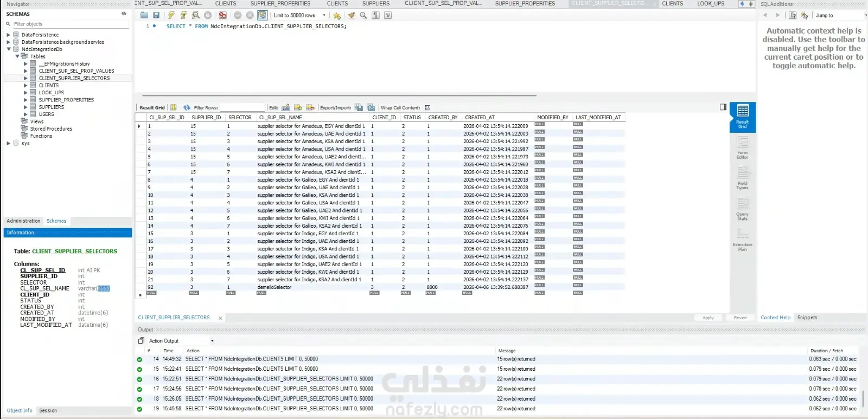Edit current row icon in result toolbar

click(x=286, y=107)
